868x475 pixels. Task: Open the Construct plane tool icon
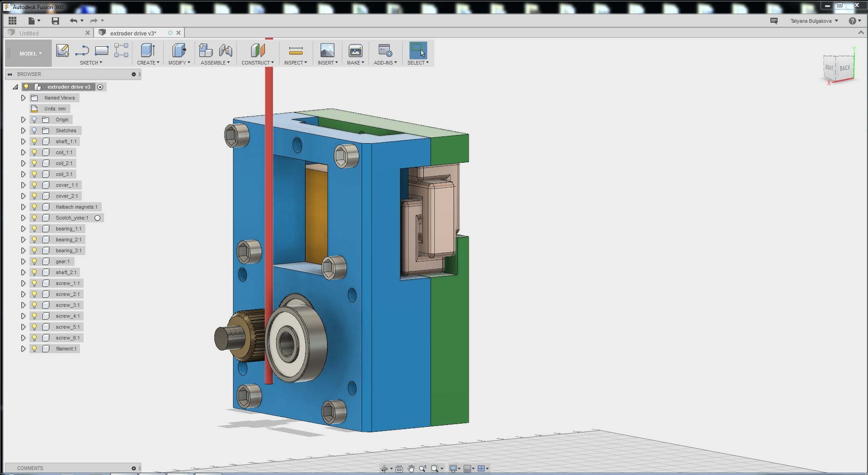(258, 51)
